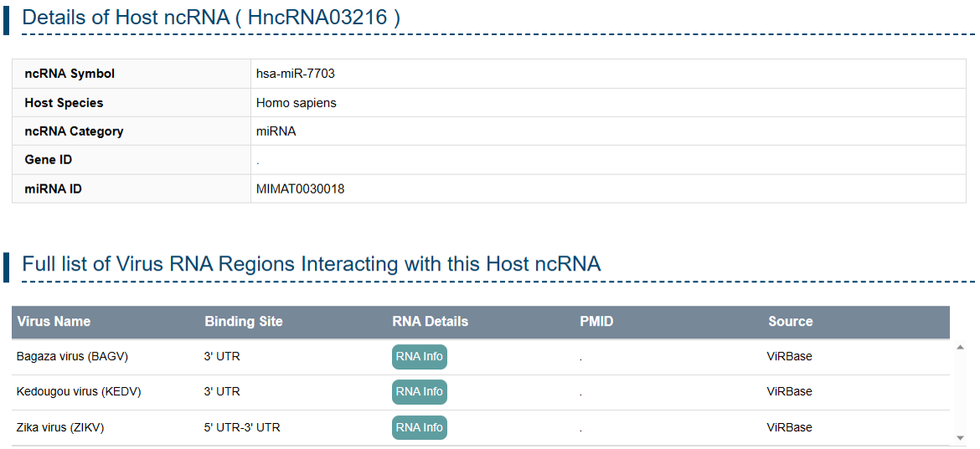Click the Binding Site column header
The image size is (980, 449).
pyautogui.click(x=243, y=322)
